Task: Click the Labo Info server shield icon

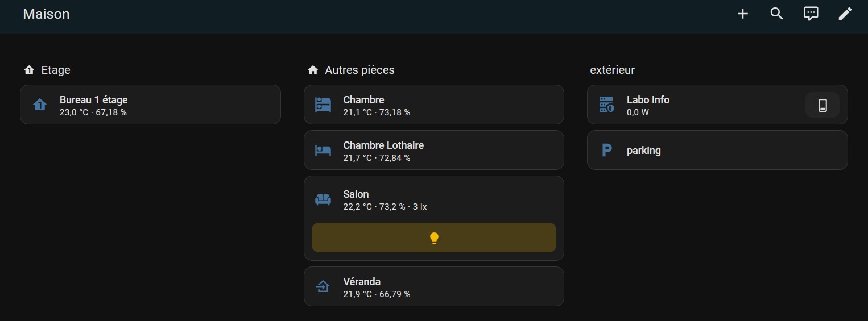Action: [606, 105]
